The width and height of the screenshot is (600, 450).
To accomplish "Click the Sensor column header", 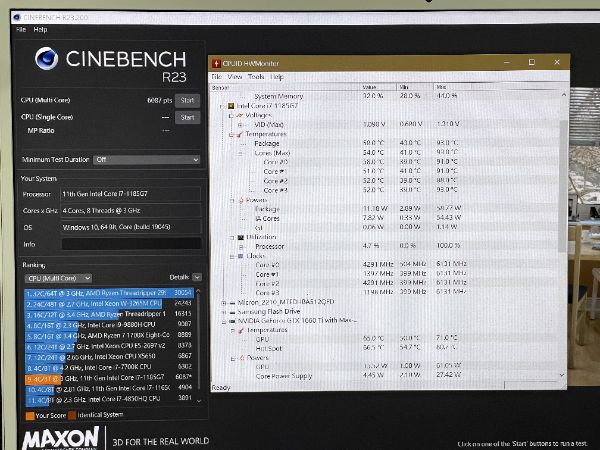I will point(285,87).
